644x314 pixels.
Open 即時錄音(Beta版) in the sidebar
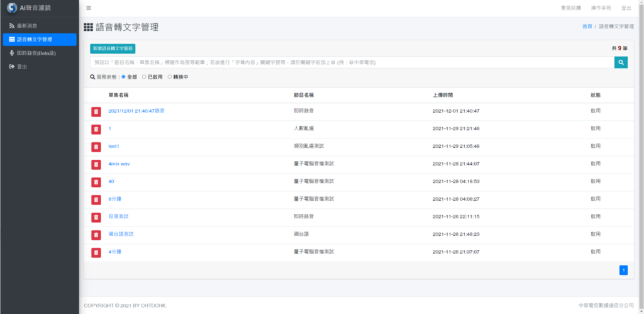(40, 53)
